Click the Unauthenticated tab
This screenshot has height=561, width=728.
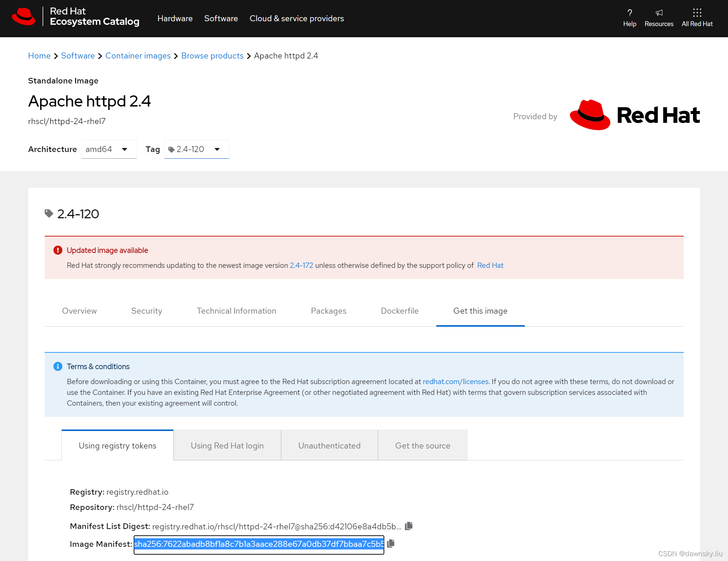pyautogui.click(x=330, y=446)
